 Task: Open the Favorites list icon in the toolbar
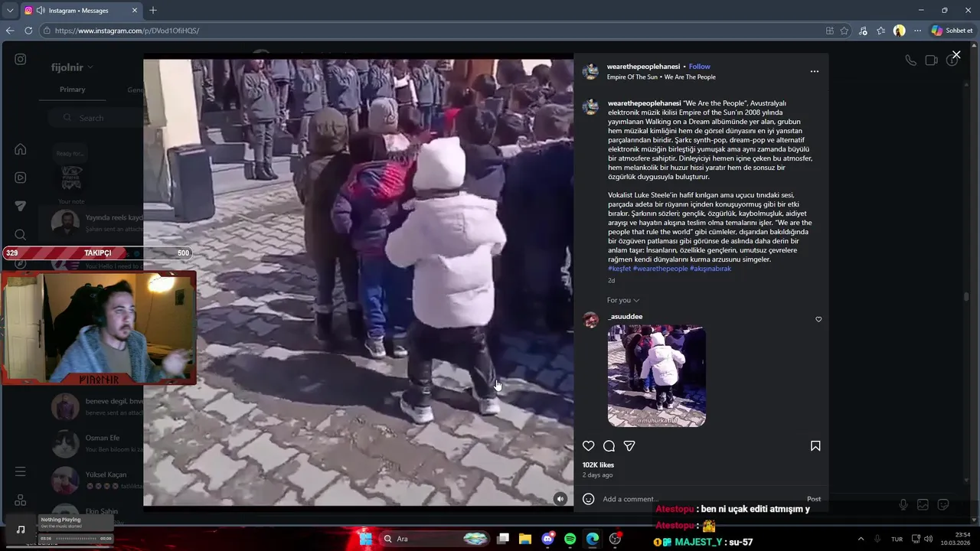pyautogui.click(x=881, y=31)
